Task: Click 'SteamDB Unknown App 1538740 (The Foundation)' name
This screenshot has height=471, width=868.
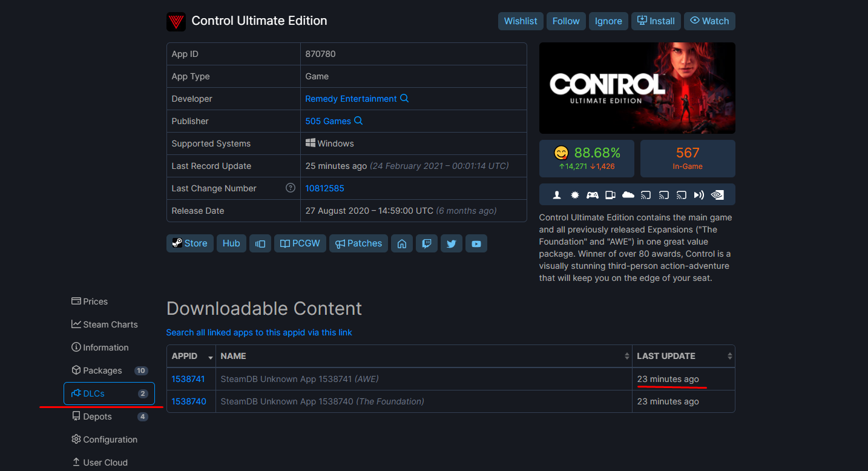Action: click(322, 401)
